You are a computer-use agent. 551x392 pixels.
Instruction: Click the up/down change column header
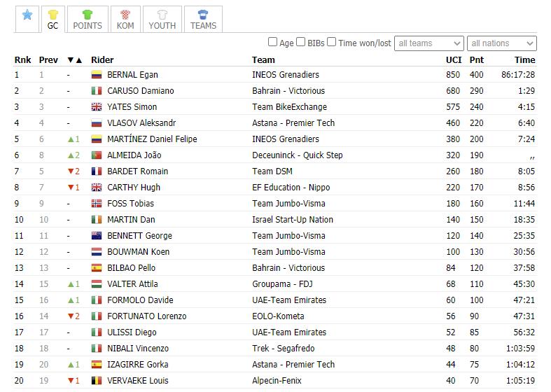coord(74,60)
